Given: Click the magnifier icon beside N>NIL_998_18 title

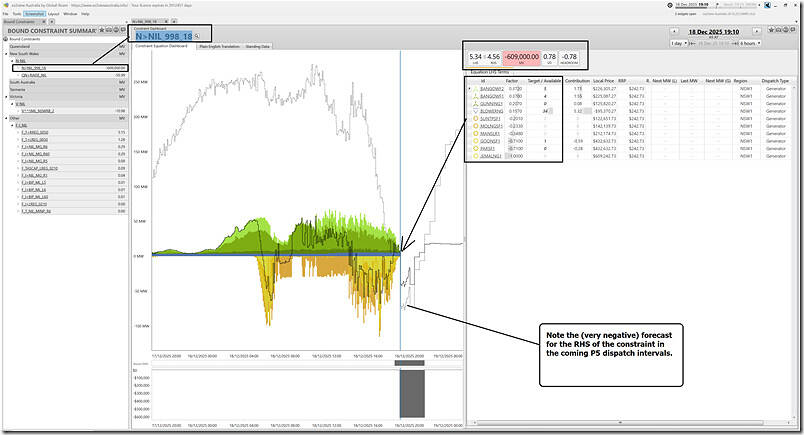Looking at the screenshot, I should point(199,36).
